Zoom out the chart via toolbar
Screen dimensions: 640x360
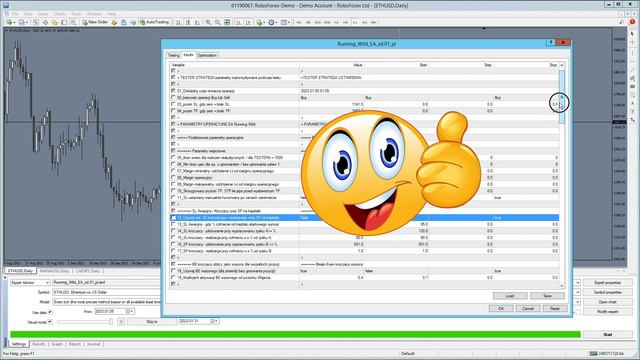pyautogui.click(x=218, y=22)
